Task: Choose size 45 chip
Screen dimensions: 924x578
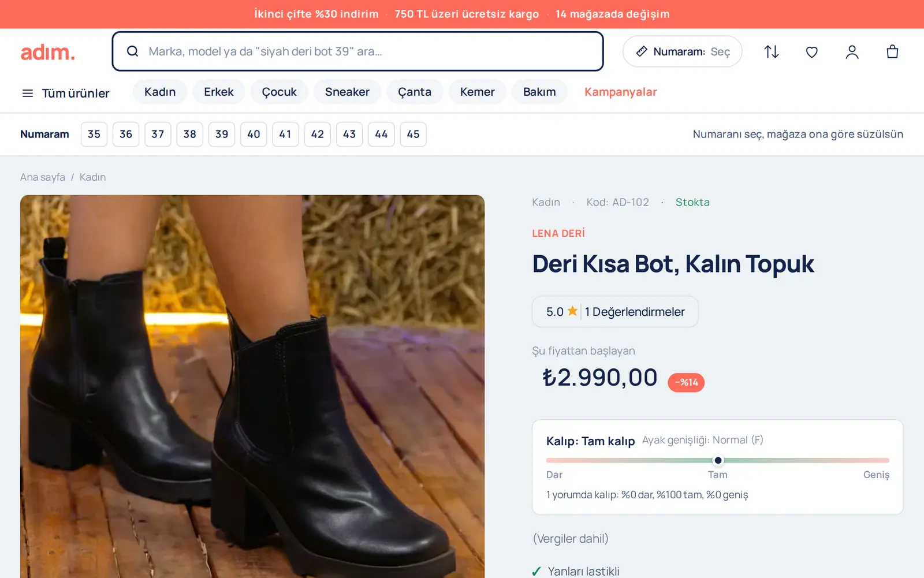Action: 413,135
